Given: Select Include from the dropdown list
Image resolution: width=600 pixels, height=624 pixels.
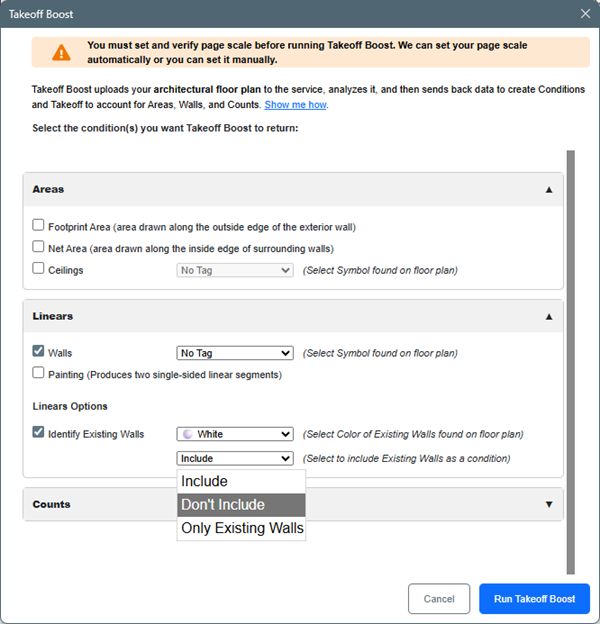Looking at the screenshot, I should click(x=241, y=482).
